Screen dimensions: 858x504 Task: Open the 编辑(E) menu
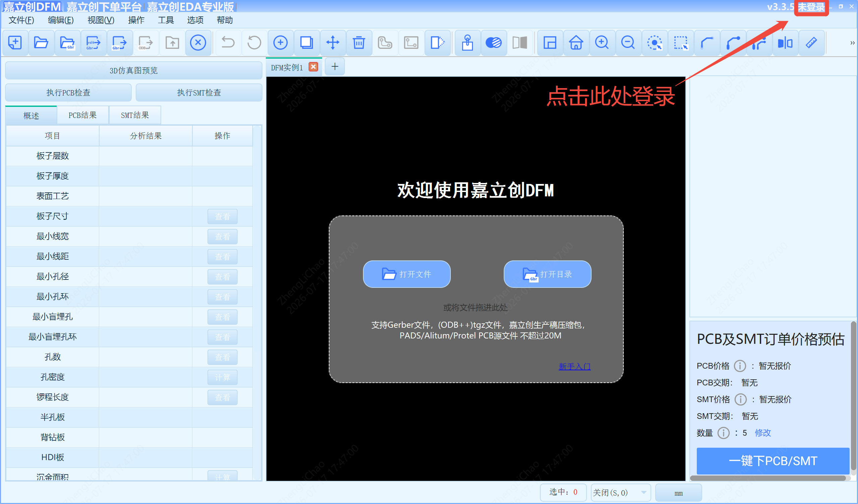coord(61,20)
